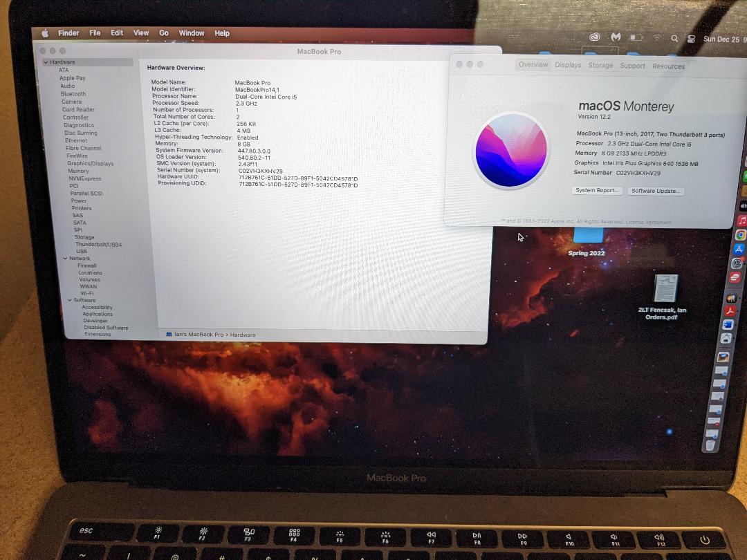Screen dimensions: 747x560
Task: Click the macOS Monterey logo image
Action: 511,150
